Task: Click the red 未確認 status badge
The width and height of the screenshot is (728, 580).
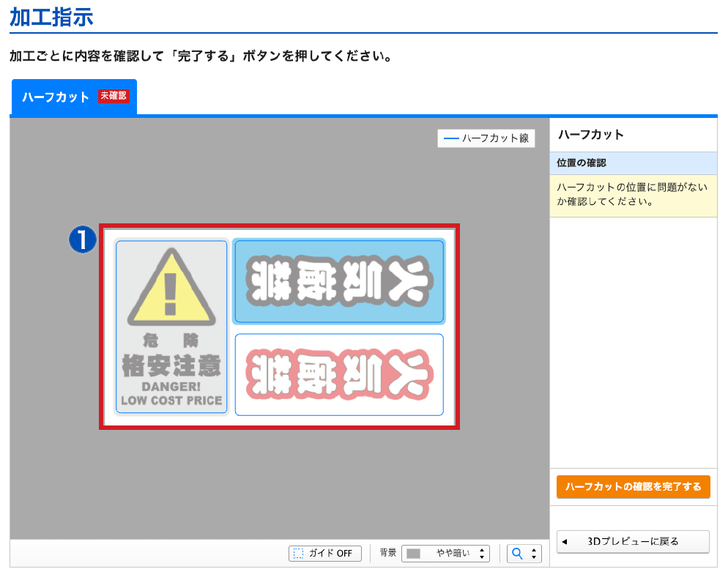Action: tap(114, 96)
